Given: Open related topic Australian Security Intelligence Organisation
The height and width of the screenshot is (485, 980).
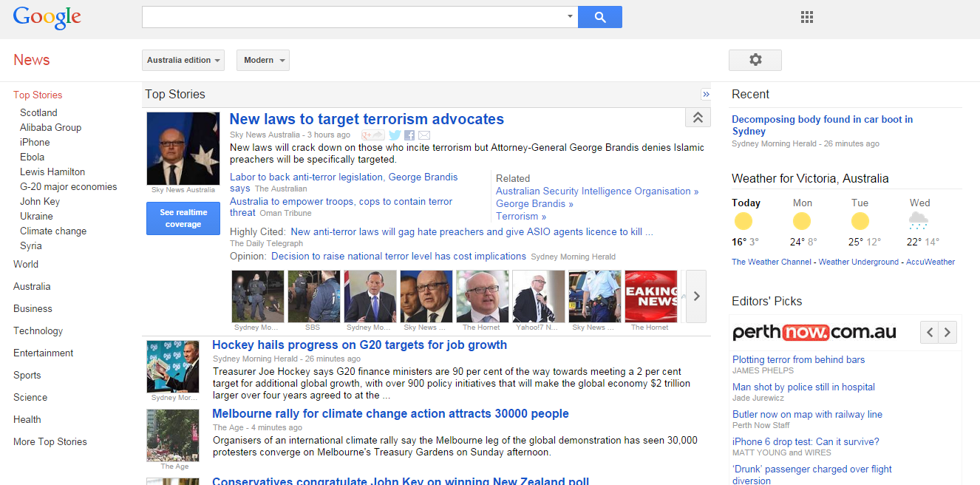Looking at the screenshot, I should tap(597, 191).
